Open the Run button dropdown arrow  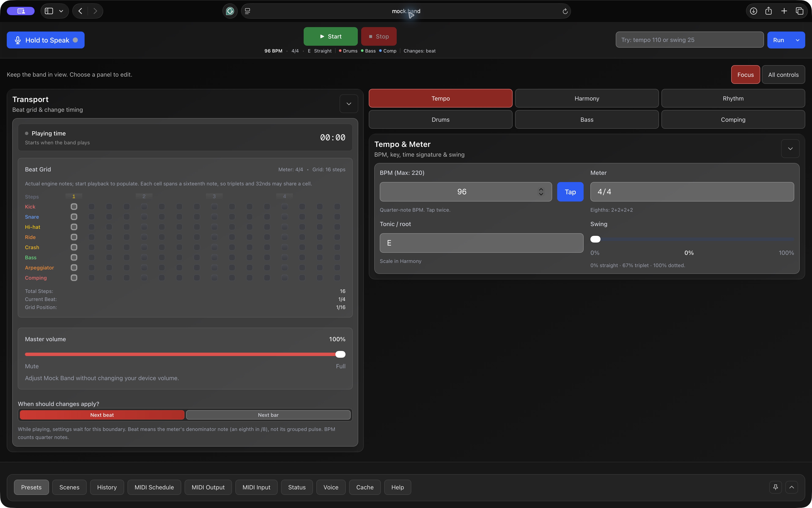pos(798,40)
